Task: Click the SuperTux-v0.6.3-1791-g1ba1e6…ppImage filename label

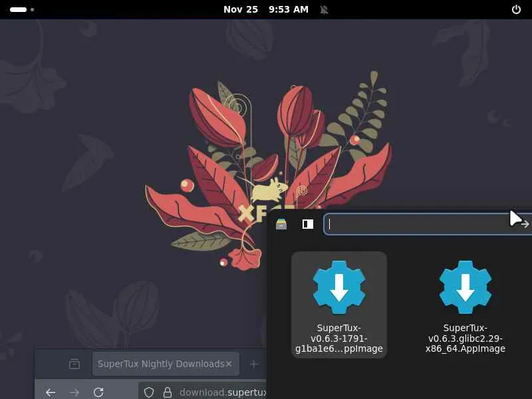Action: coord(339,338)
